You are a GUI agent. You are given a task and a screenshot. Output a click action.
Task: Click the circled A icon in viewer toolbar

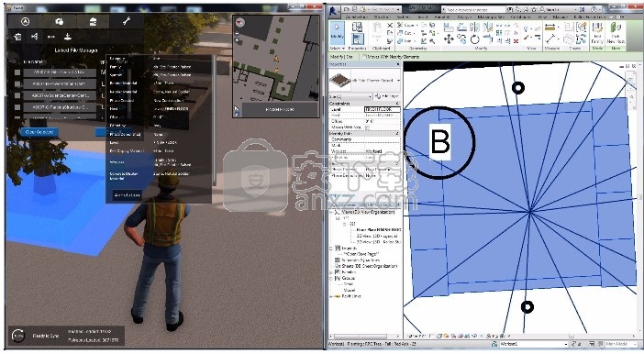pos(26,21)
